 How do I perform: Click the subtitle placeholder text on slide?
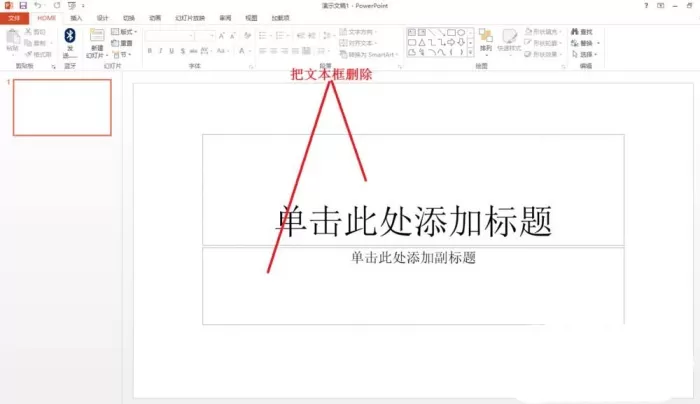(x=413, y=258)
